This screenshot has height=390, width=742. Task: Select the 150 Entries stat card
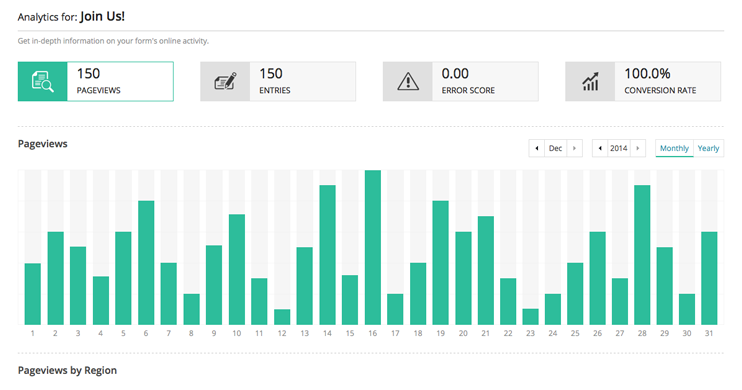pos(278,81)
